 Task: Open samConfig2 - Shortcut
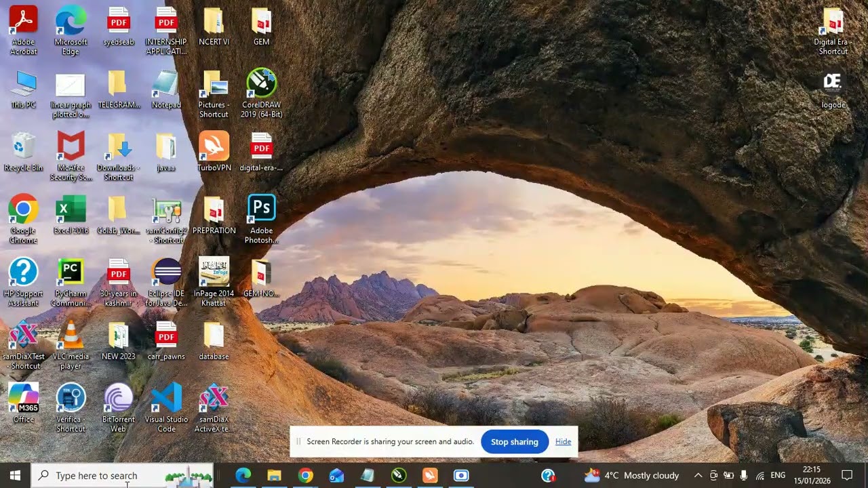(x=166, y=220)
